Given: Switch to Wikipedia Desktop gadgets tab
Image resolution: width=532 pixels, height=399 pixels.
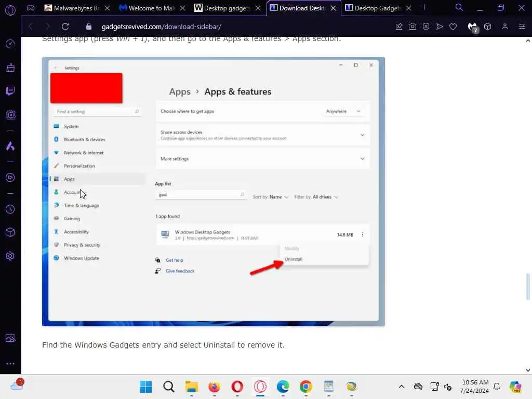Looking at the screenshot, I should [222, 8].
